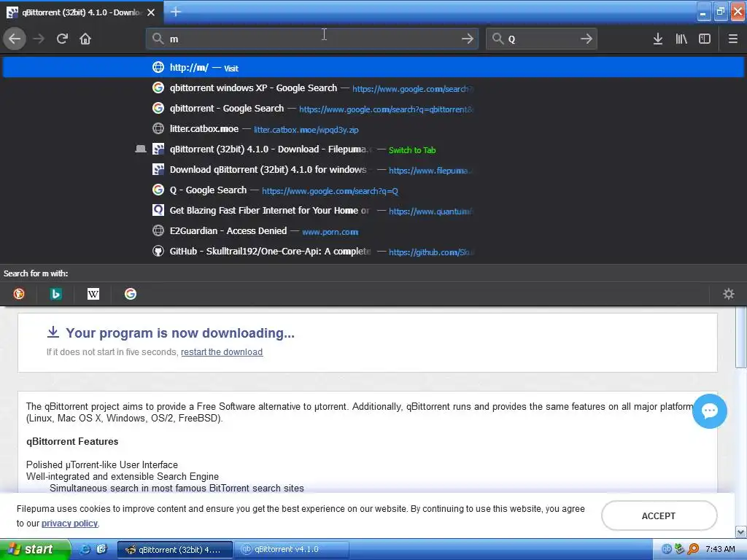The height and width of the screenshot is (560, 747).
Task: Open a new browser tab
Action: pyautogui.click(x=176, y=12)
